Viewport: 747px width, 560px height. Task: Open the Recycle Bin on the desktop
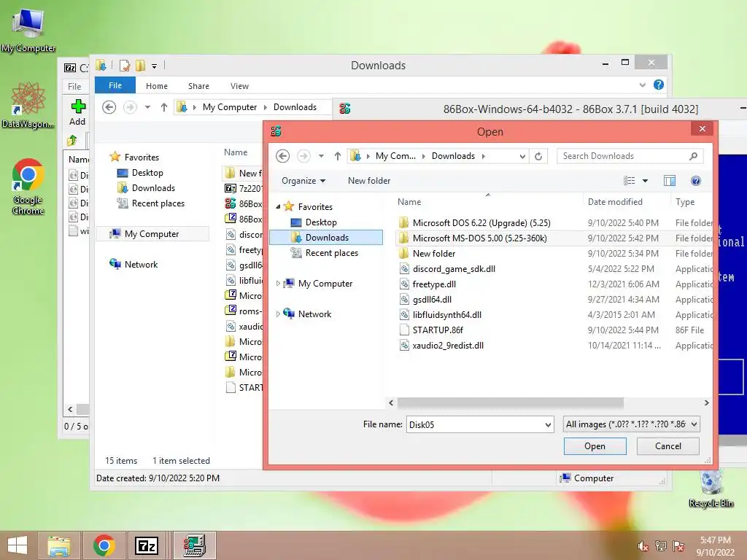(x=711, y=488)
